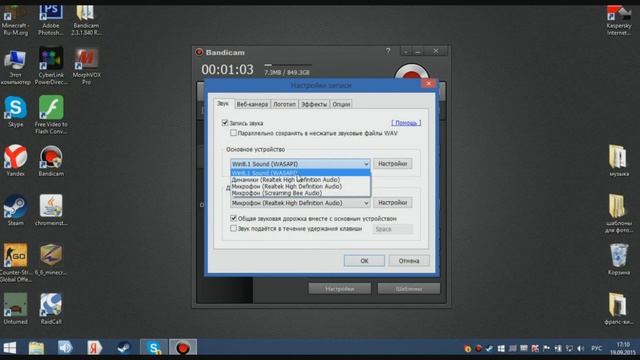640x360 pixels.
Task: Open Настройки for the primary sound device
Action: point(393,164)
